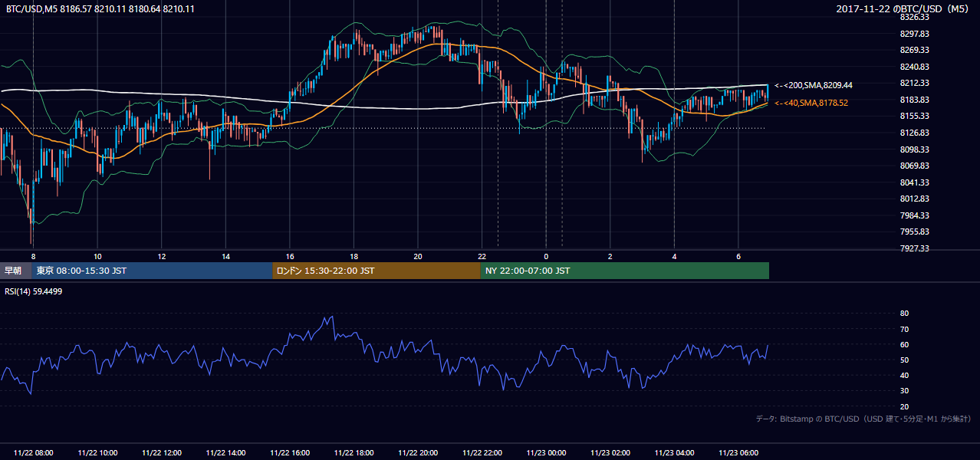Click the 11/23 00:00 date label
Screen dimensions: 980x460
coord(546,453)
